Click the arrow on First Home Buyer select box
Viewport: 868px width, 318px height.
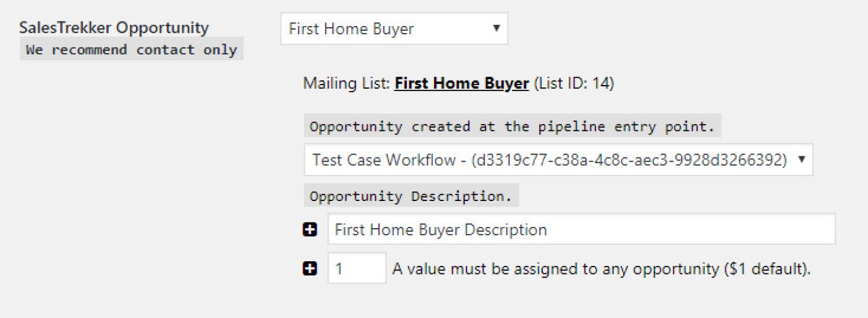click(x=496, y=28)
